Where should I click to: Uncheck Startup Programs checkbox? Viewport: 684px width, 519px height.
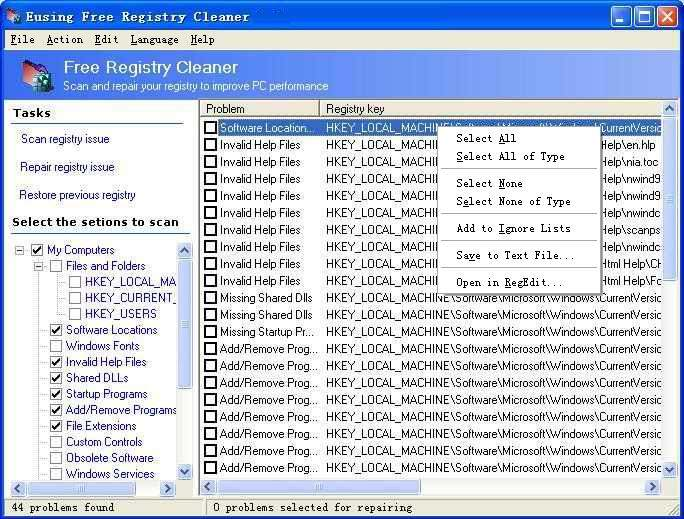[x=56, y=394]
